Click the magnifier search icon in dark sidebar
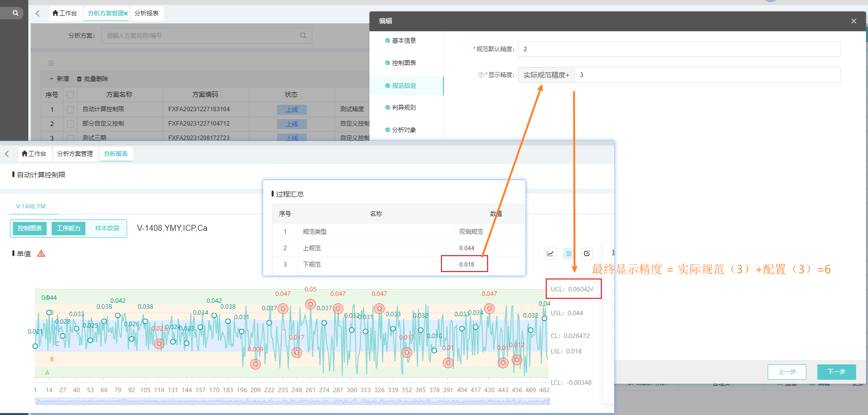 (x=15, y=13)
